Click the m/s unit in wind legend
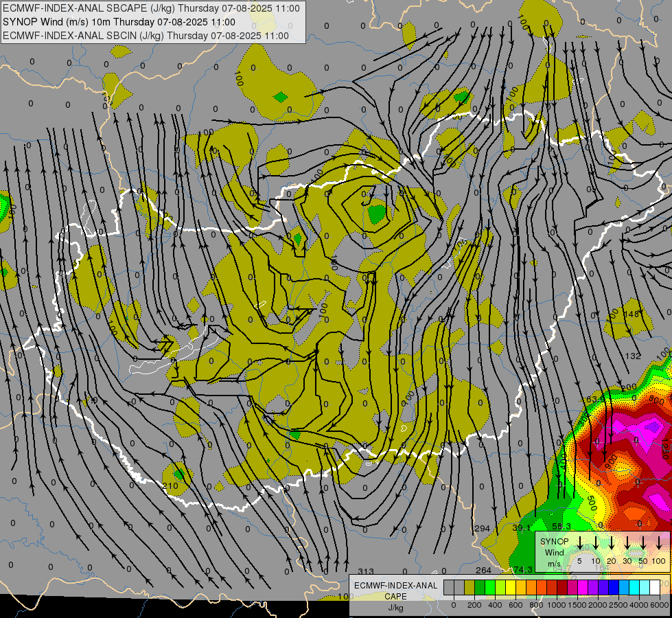The width and height of the screenshot is (672, 618). [x=554, y=564]
